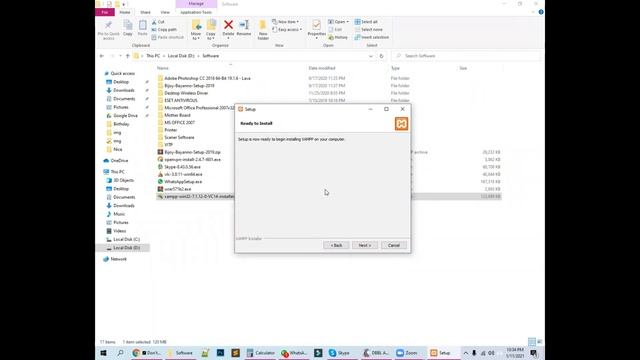The width and height of the screenshot is (640, 360).
Task: Open Photoshop from the taskbar
Action: pos(220,353)
